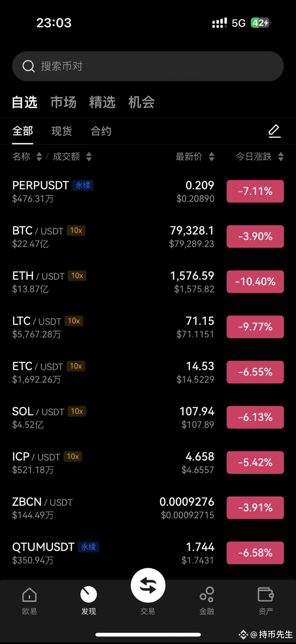Viewport: 296px width, 644px height.
Task: Open the SOL / USDT pair row
Action: tap(148, 417)
